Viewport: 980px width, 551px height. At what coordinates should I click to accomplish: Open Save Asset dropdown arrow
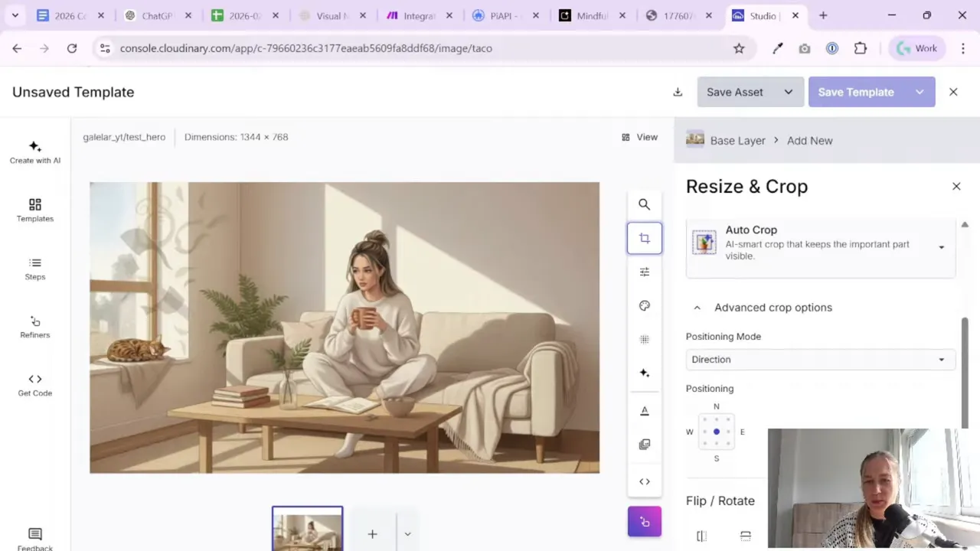(789, 92)
